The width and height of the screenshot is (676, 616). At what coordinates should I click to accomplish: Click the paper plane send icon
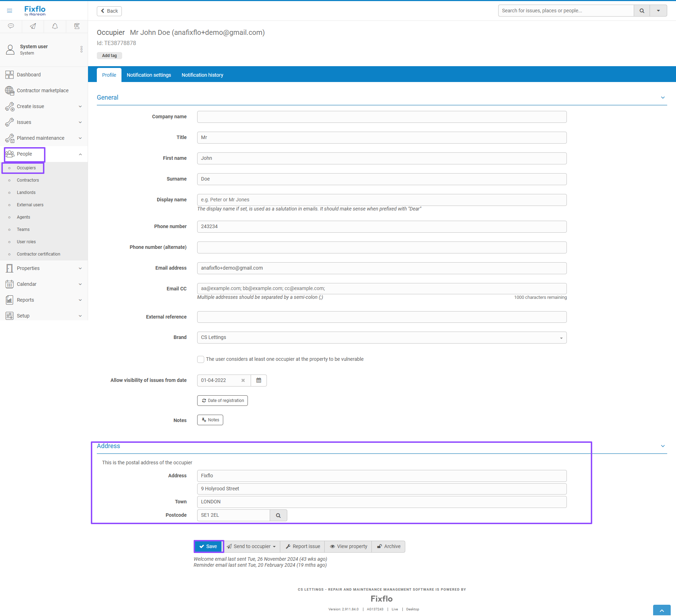pyautogui.click(x=33, y=26)
